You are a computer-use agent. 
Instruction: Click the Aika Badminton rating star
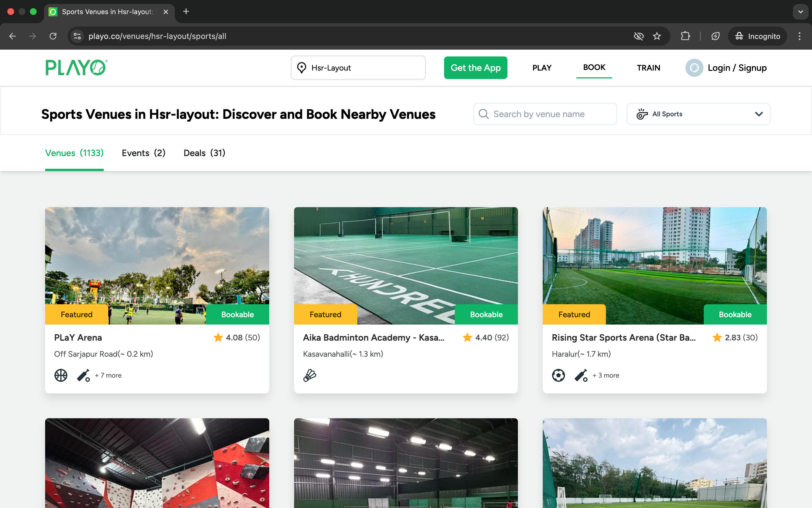pos(467,337)
